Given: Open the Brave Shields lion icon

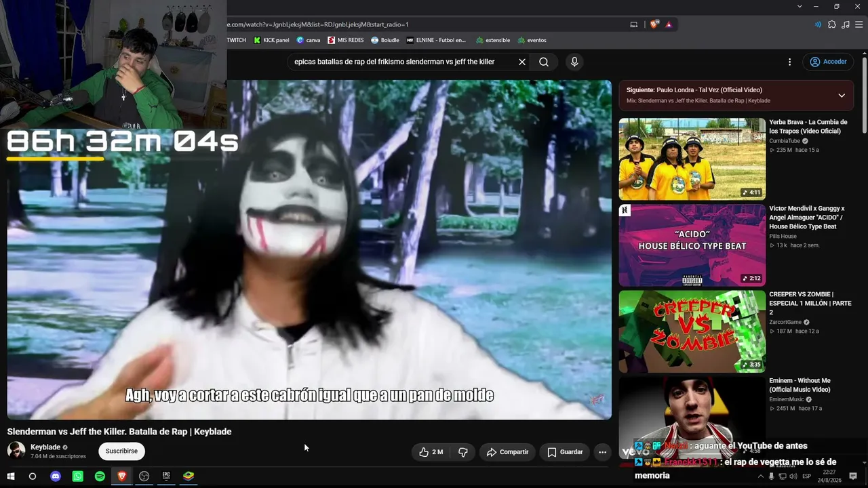Looking at the screenshot, I should tap(654, 24).
